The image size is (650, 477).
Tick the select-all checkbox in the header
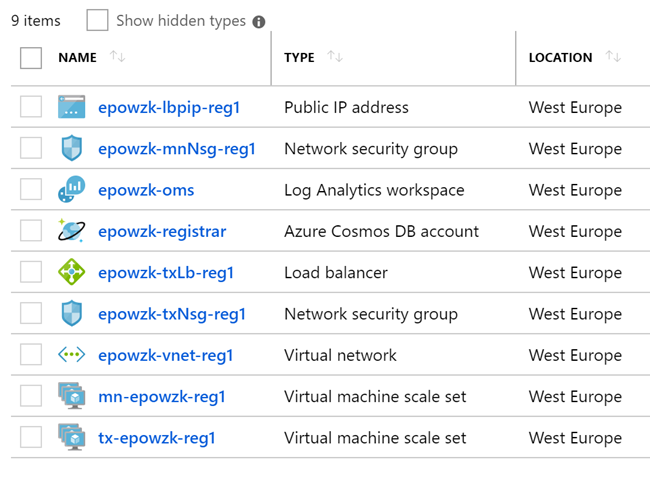pyautogui.click(x=31, y=58)
